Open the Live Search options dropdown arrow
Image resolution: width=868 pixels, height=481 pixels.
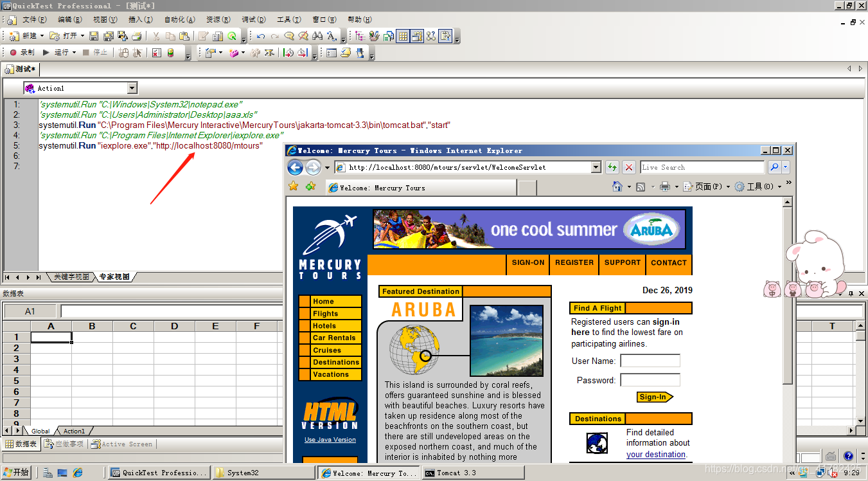(785, 167)
